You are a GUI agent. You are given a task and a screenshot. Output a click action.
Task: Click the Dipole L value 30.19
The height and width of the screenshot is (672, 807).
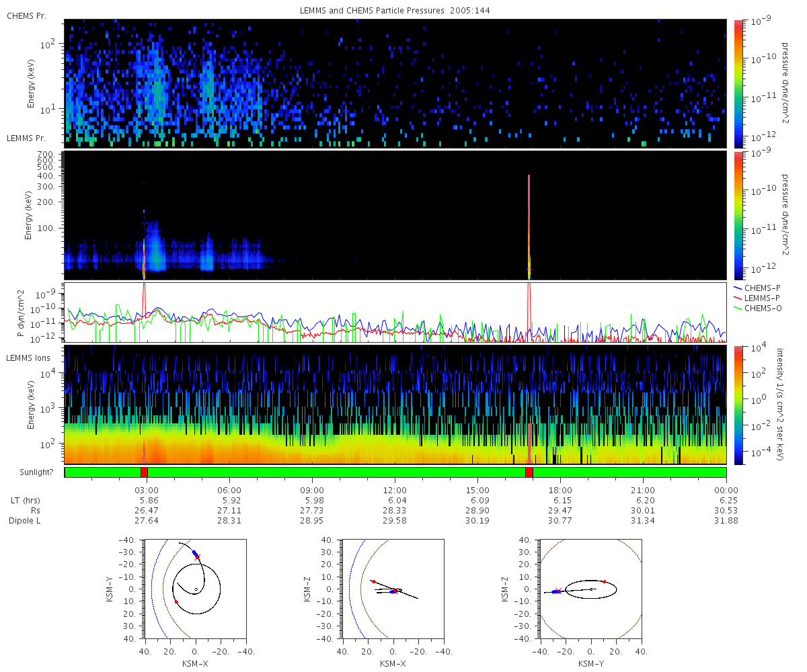click(477, 521)
